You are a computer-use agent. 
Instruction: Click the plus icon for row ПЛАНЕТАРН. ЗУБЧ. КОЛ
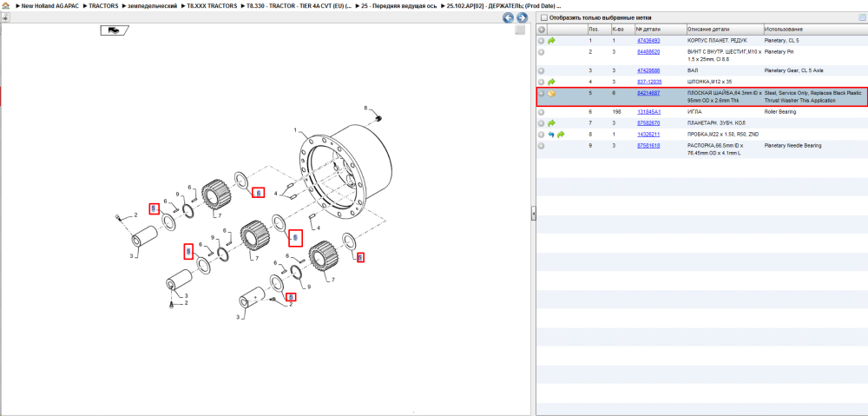[542, 123]
